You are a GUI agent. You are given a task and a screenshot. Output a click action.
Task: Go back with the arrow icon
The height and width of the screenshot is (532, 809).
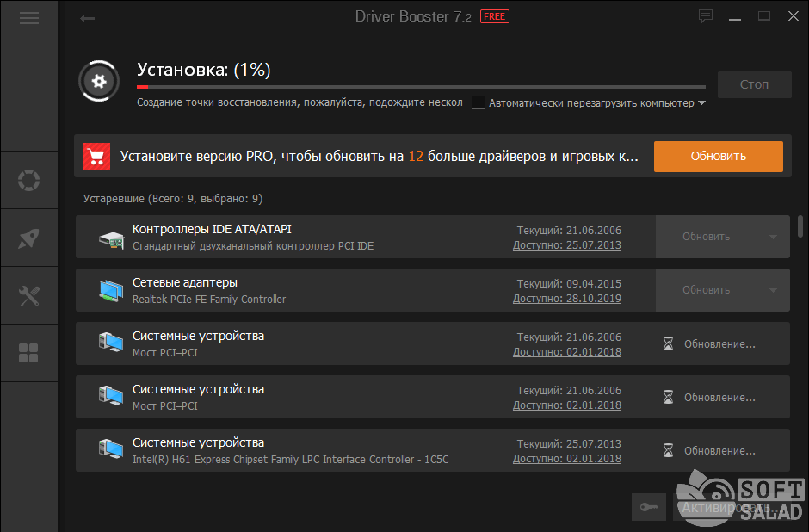pos(87,19)
